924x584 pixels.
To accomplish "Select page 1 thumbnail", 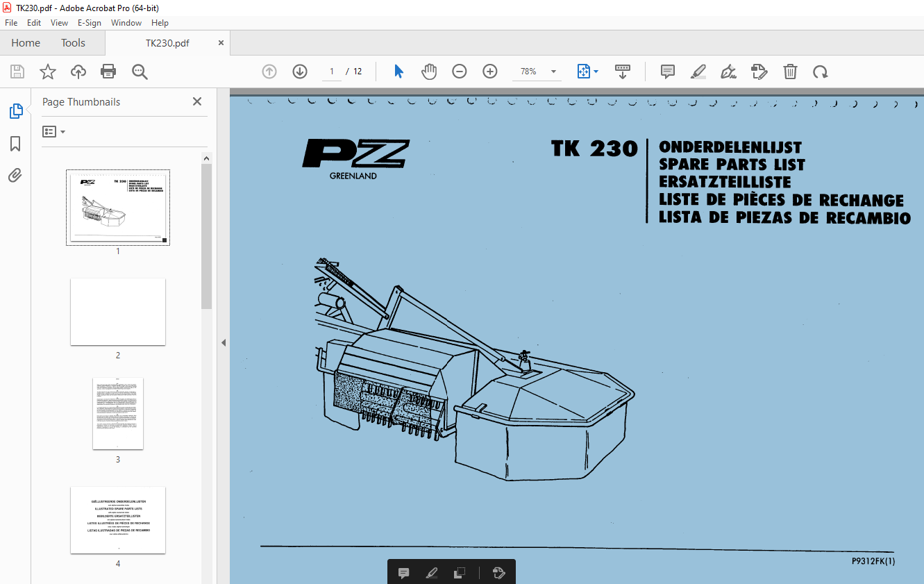I will point(118,207).
